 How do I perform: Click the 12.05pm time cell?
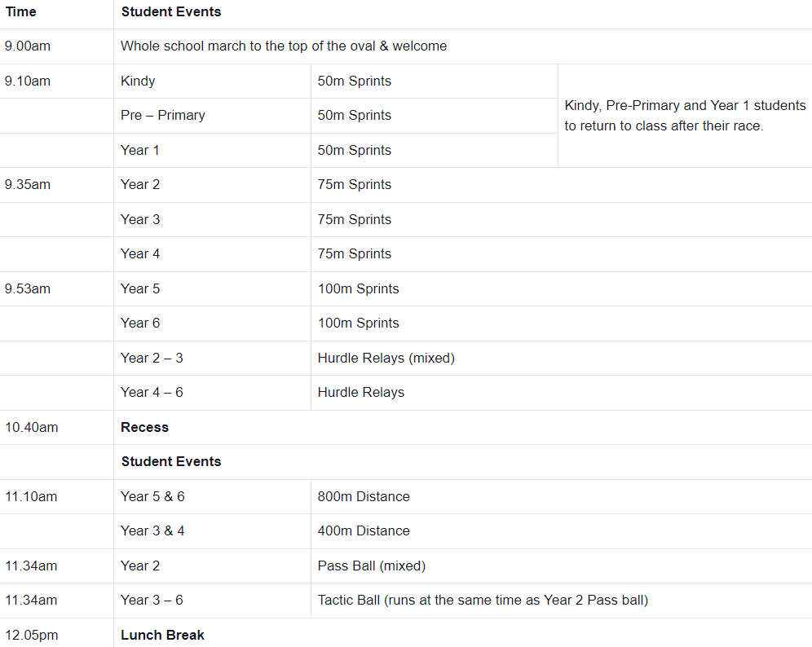click(31, 635)
